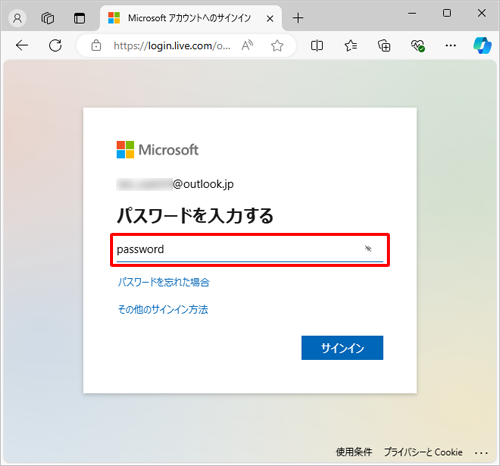Viewport: 500px width, 466px height.
Task: View site information lock icon
Action: [x=96, y=45]
